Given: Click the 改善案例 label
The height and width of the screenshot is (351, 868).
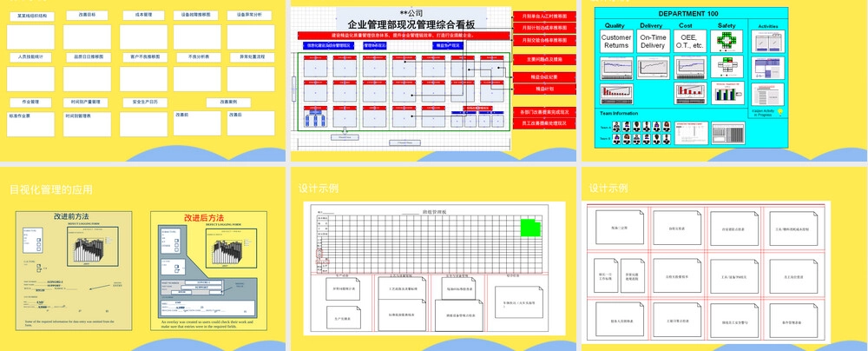Looking at the screenshot, I should tap(228, 103).
